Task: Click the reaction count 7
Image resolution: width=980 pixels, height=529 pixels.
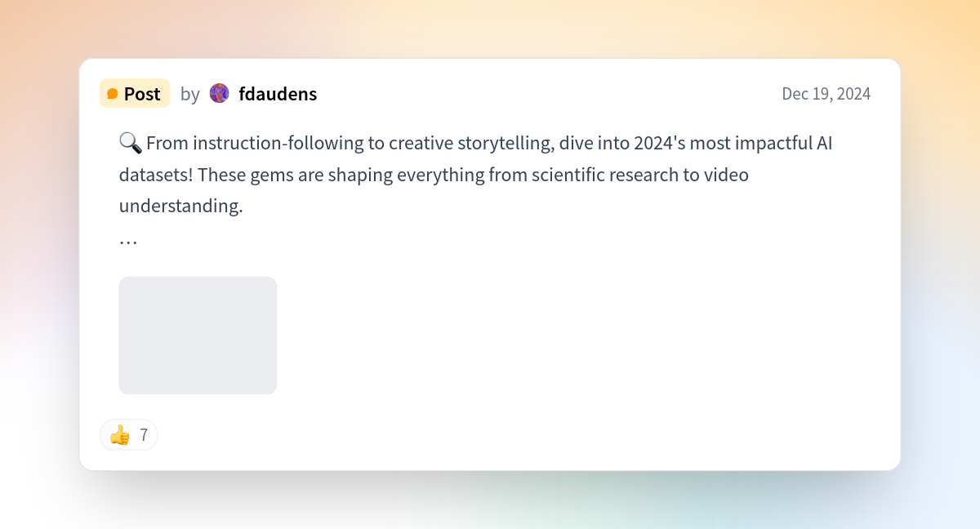Action: [x=144, y=435]
